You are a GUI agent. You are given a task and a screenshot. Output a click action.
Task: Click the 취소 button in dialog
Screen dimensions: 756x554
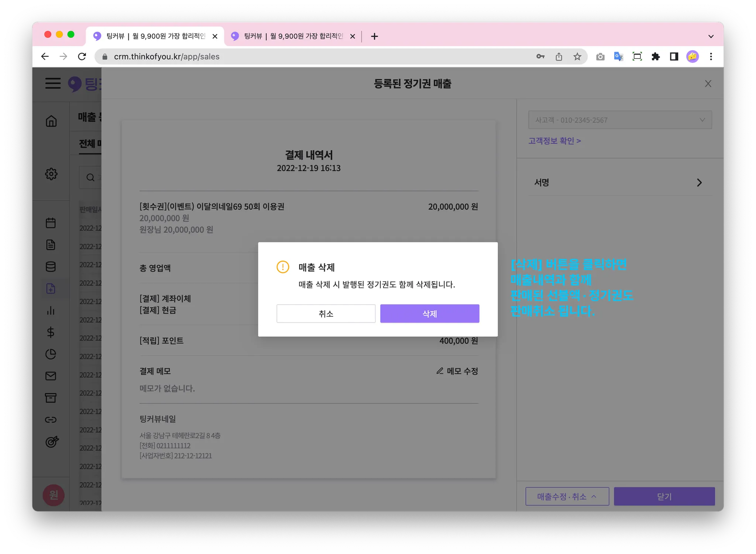[x=326, y=314]
